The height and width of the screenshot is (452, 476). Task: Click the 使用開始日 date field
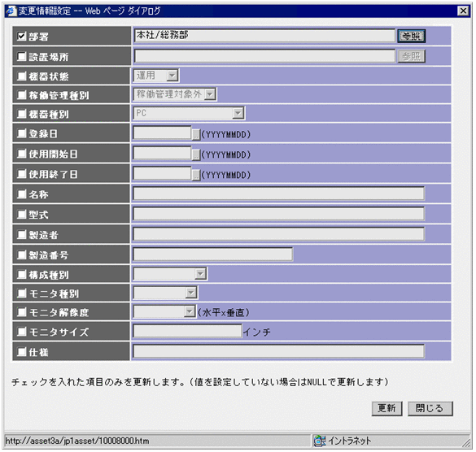[163, 153]
